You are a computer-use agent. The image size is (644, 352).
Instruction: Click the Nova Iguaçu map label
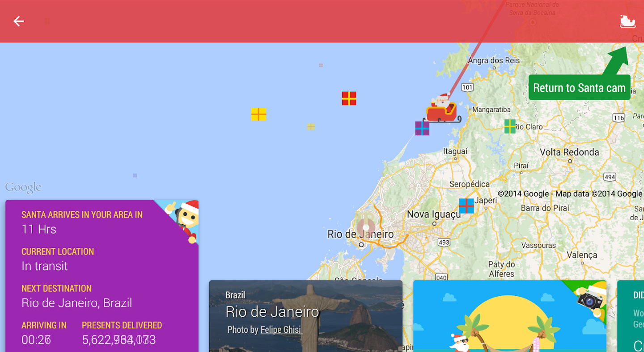click(434, 214)
